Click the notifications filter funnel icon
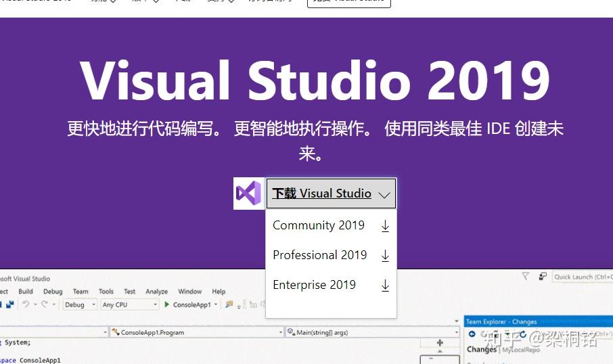 coord(526,277)
